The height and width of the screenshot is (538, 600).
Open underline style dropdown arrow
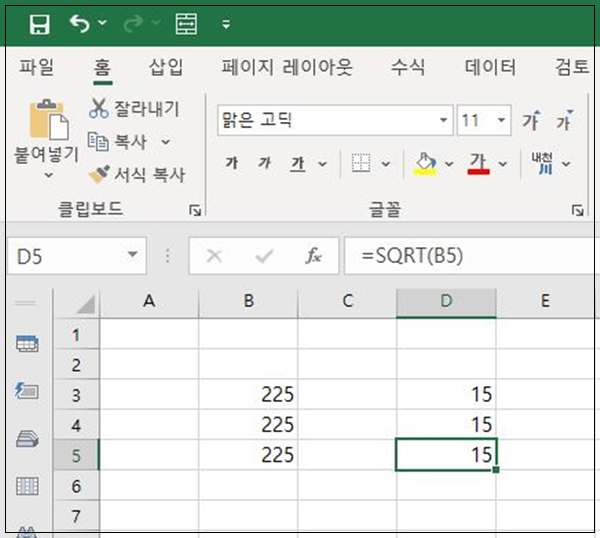(x=323, y=164)
